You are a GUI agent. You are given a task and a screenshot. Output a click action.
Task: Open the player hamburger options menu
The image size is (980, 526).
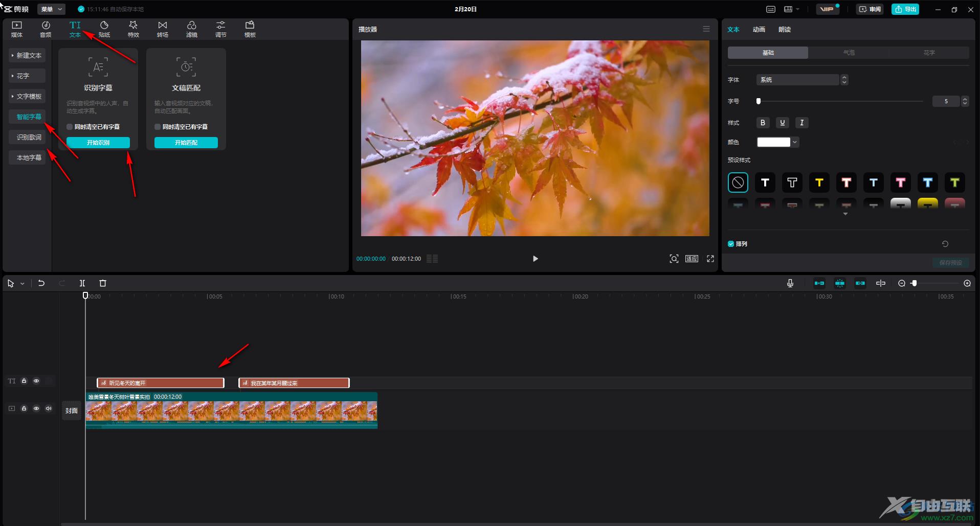(x=706, y=29)
